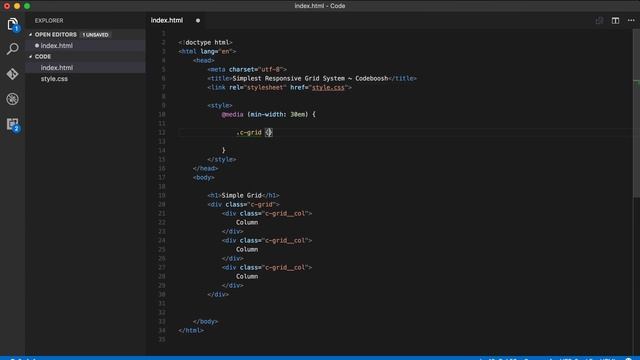Open the Source Control (Git) view
The width and height of the screenshot is (640, 360).
pos(13,74)
